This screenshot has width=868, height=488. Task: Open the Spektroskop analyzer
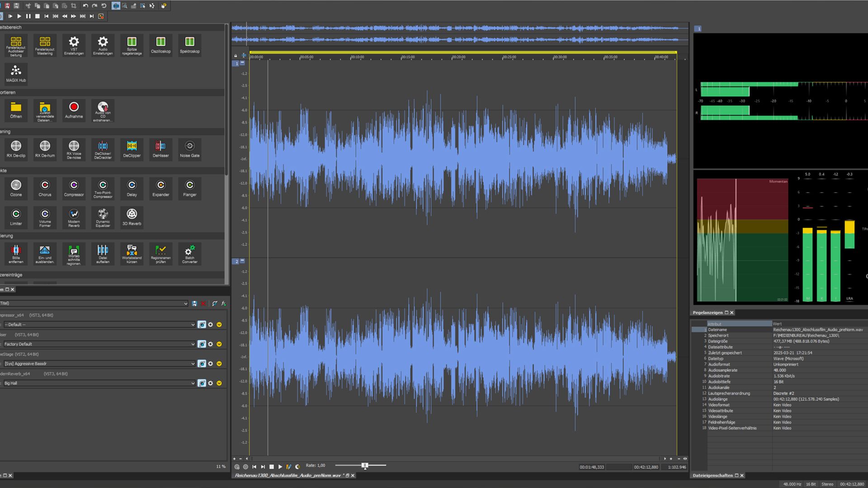(189, 45)
